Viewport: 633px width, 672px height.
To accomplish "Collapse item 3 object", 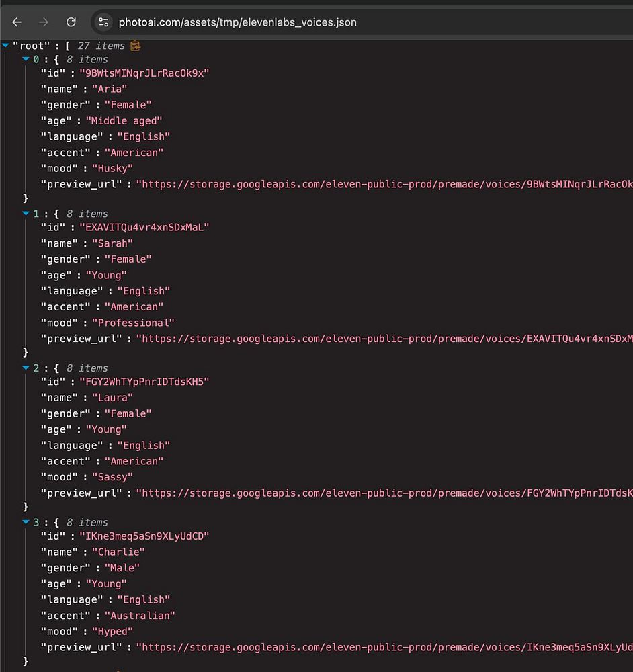I will coord(26,522).
